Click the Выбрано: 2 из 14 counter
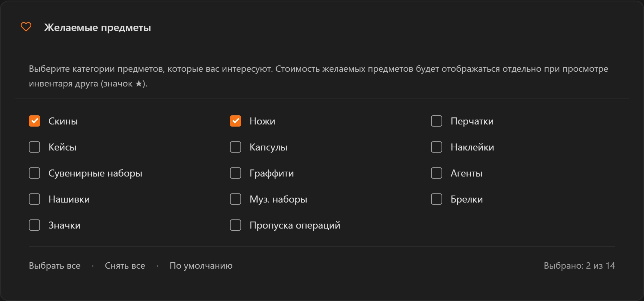Viewport: 644px width, 301px height. pos(579,265)
